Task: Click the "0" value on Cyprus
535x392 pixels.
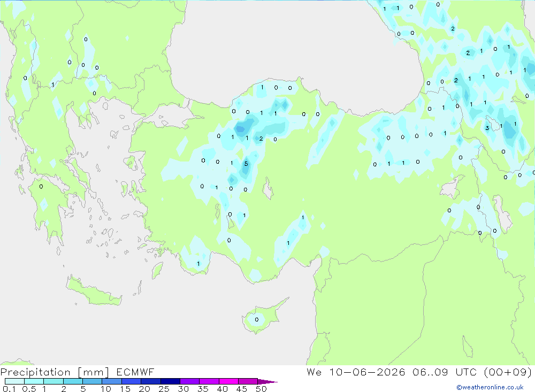Action: tap(257, 320)
